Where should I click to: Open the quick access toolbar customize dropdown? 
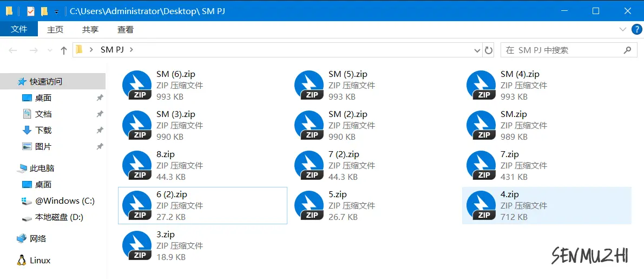[56, 11]
